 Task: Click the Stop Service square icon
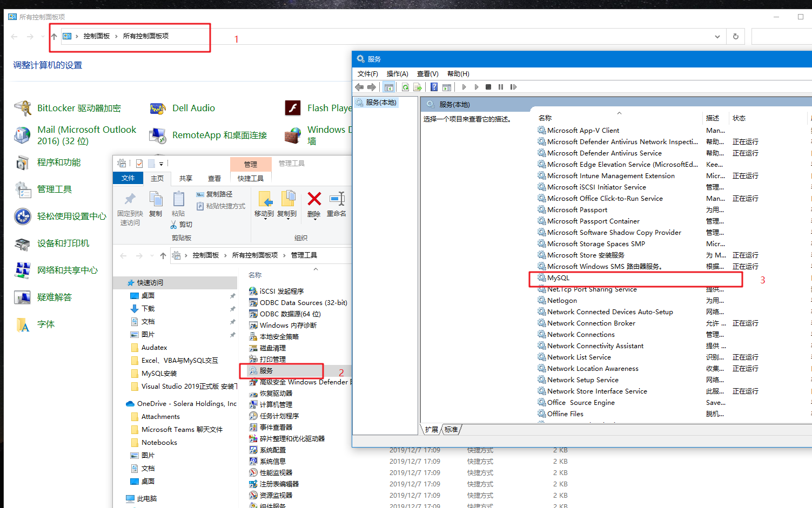click(488, 87)
